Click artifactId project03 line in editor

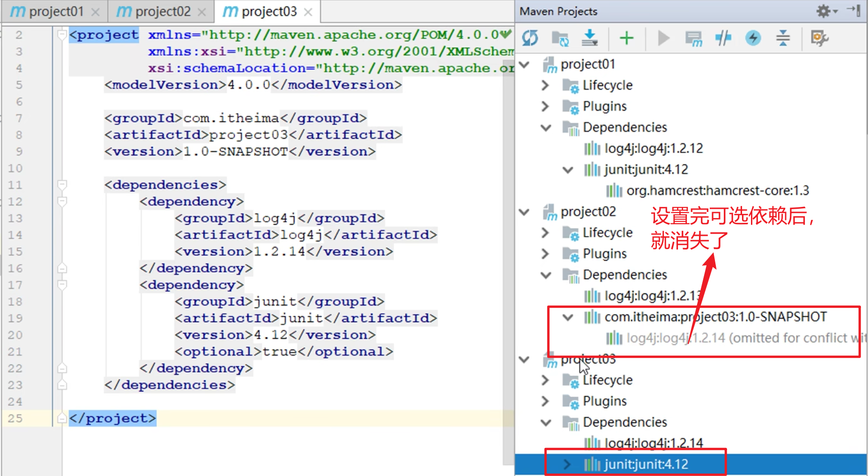pyautogui.click(x=253, y=135)
